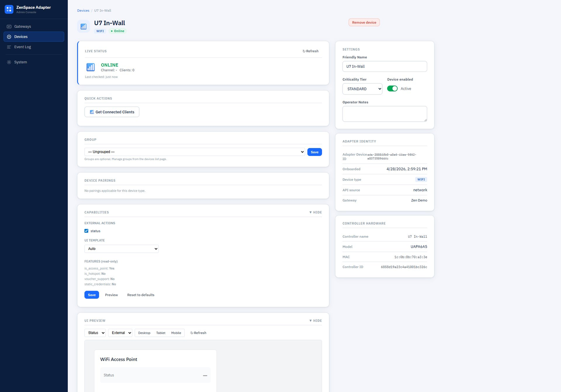Click the MAC address 1c:0b:8b:70:a3:3e
The width and height of the screenshot is (561, 392).
(x=410, y=257)
